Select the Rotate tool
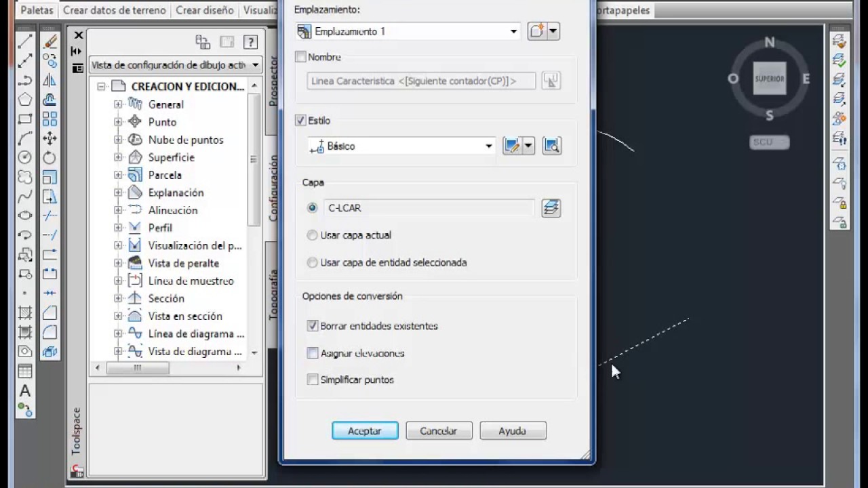 [x=50, y=157]
